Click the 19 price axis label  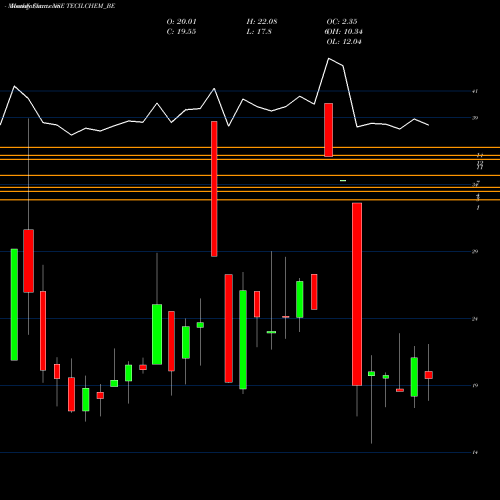pyautogui.click(x=475, y=386)
